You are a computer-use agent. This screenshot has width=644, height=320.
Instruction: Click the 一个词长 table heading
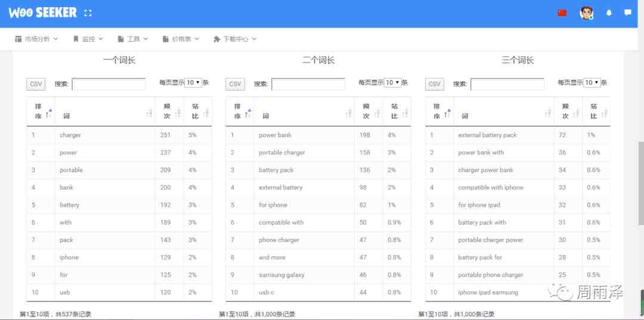click(x=119, y=60)
